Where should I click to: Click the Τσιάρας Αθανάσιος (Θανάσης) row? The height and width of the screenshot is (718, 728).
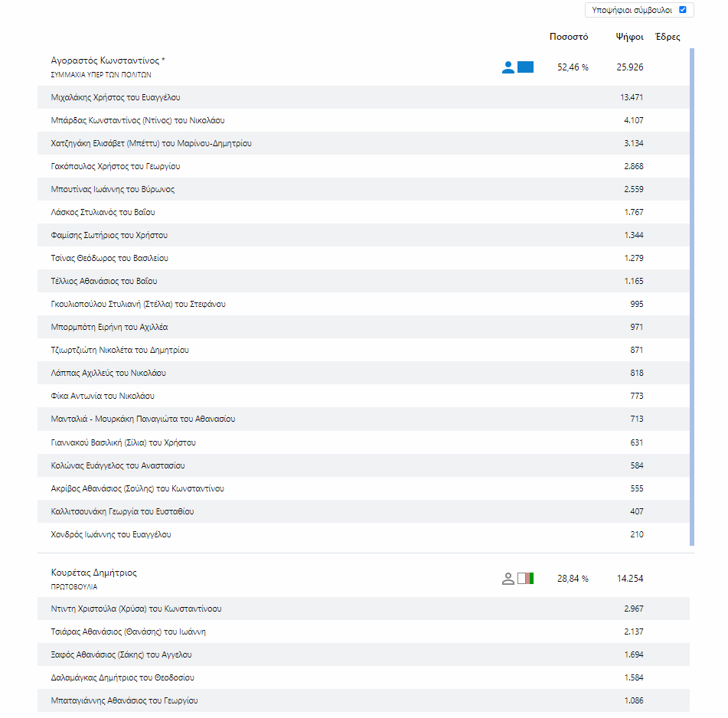[x=128, y=632]
